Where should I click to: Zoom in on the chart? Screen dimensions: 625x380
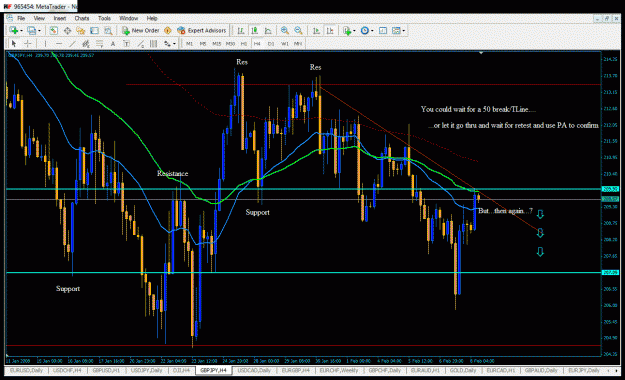click(x=285, y=30)
